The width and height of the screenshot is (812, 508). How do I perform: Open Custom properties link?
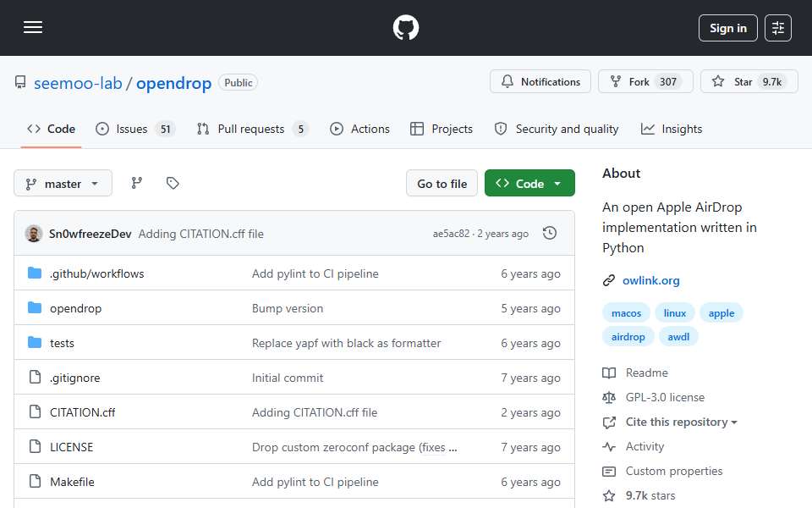[x=674, y=472]
